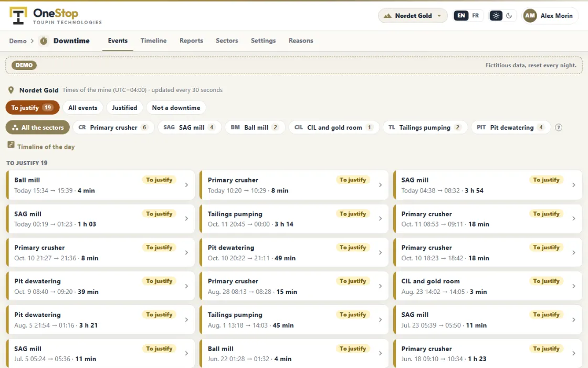The width and height of the screenshot is (588, 368).
Task: Click To justify badge on Pit dewatering Oct. 9
Action: (x=160, y=281)
